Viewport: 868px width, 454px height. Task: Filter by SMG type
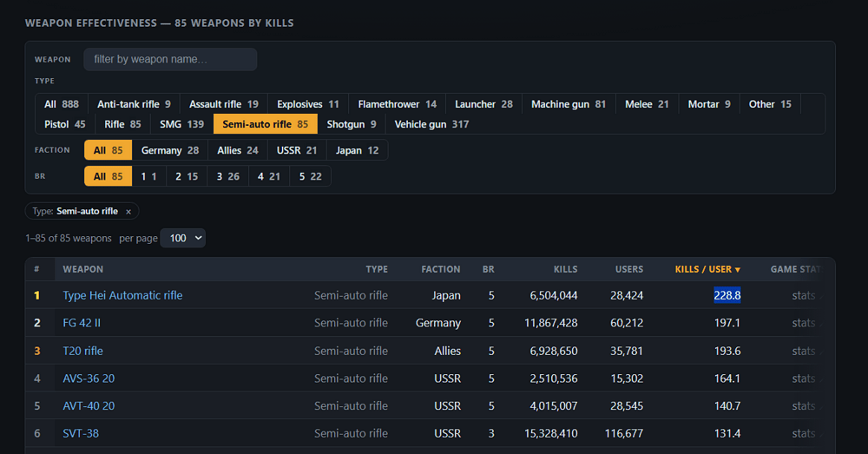tap(181, 124)
